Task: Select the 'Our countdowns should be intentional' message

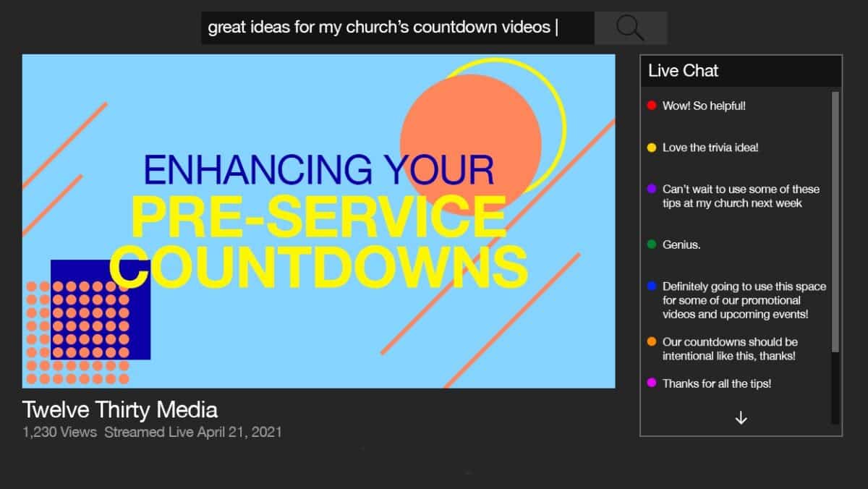Action: point(730,349)
